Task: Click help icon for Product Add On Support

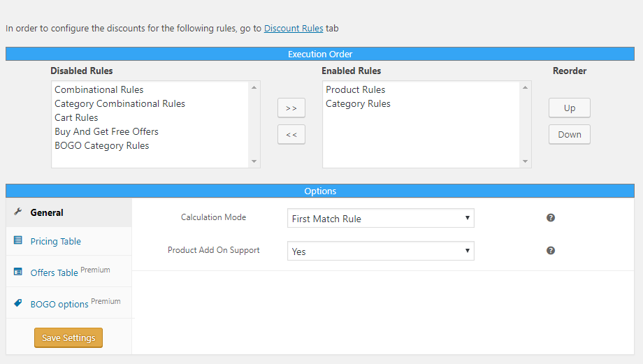Action: (x=551, y=250)
